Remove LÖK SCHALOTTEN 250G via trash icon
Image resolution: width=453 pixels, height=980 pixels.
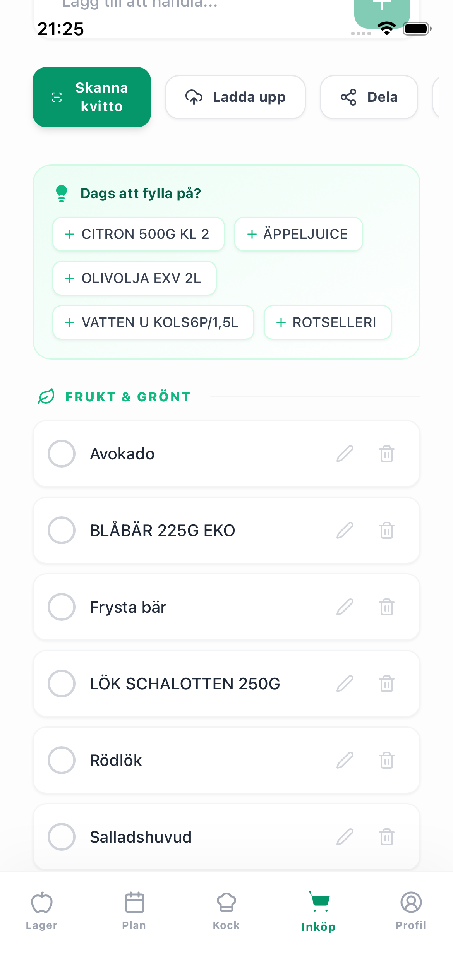coord(386,684)
